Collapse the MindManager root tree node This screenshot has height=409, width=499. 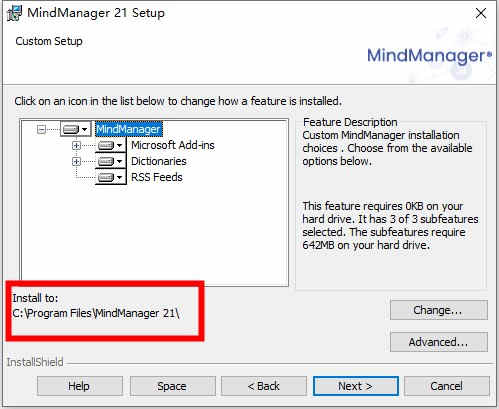pyautogui.click(x=41, y=129)
